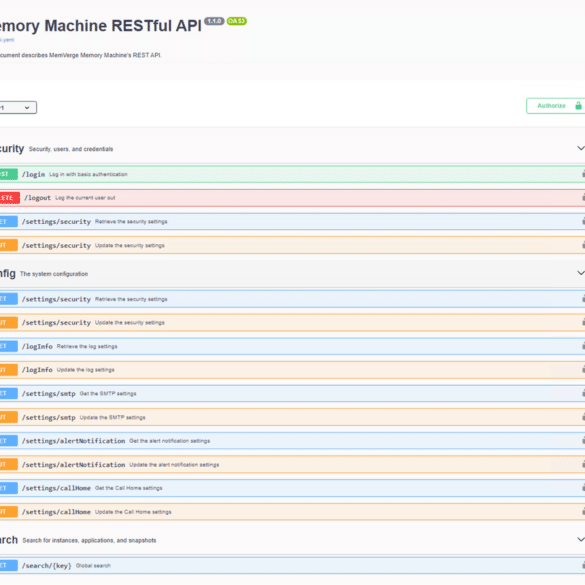
Task: Open 'Retrieve the security settings' under Security section
Action: [x=292, y=222]
